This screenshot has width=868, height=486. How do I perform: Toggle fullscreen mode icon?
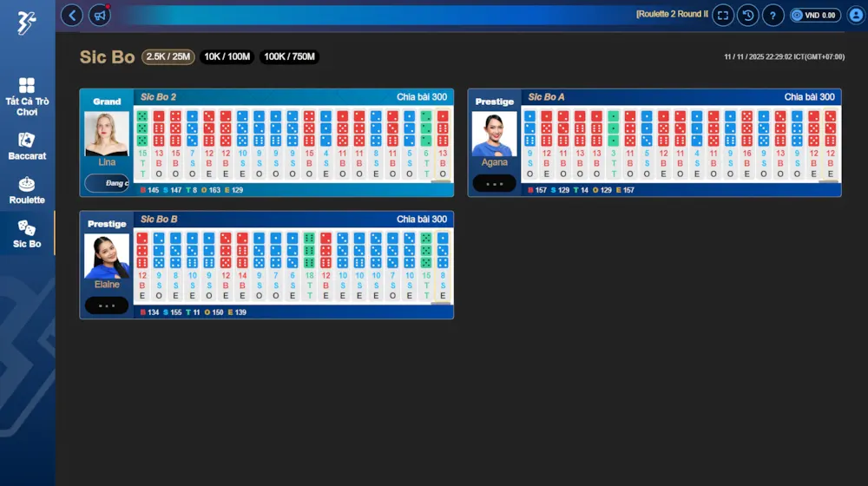(723, 15)
